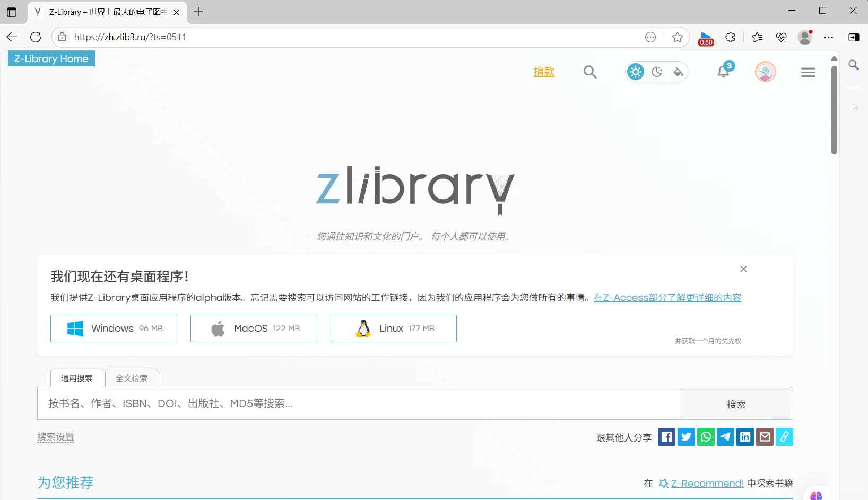Open the brain icon widget at the page corner
The image size is (868, 500).
point(817,495)
